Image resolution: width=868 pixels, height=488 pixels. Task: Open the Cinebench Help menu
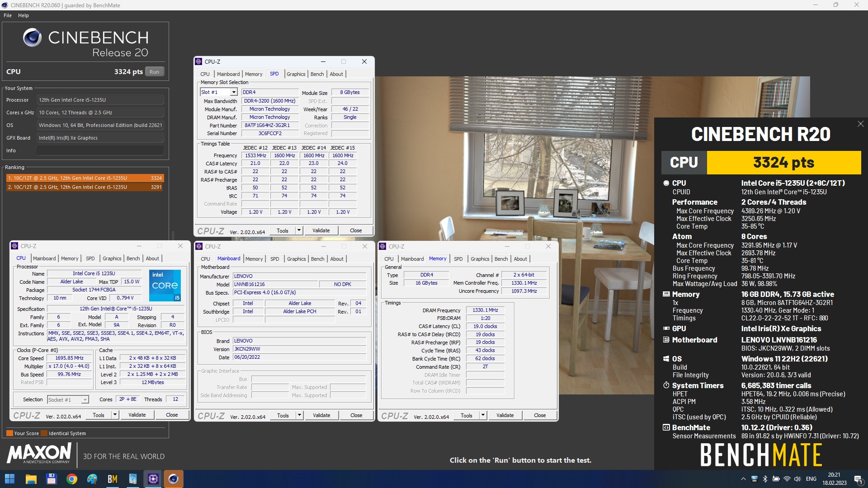pos(24,15)
